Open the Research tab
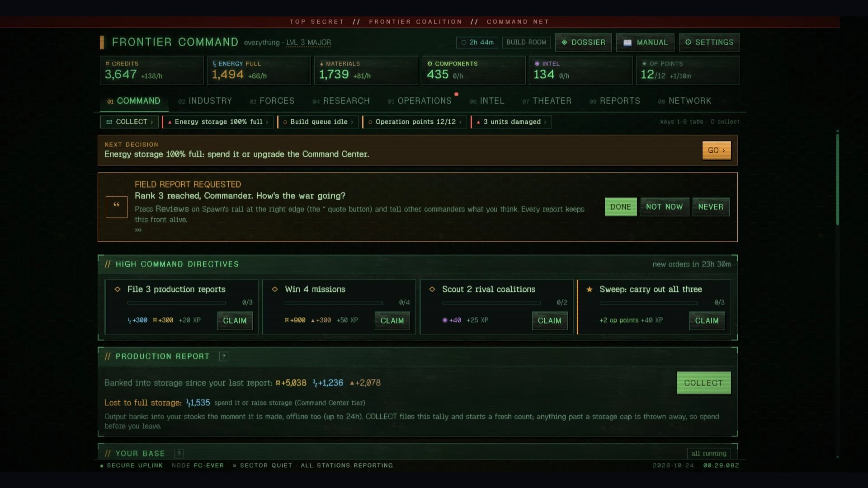Viewport: 868px width, 488px height. point(341,101)
